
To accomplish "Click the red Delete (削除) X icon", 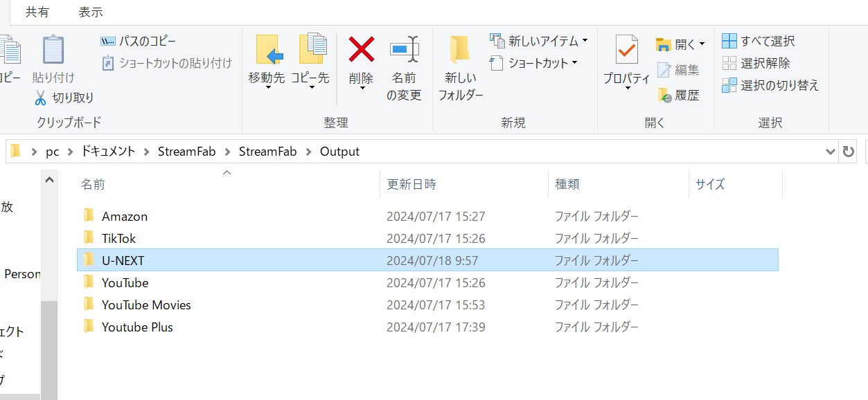I will point(361,49).
